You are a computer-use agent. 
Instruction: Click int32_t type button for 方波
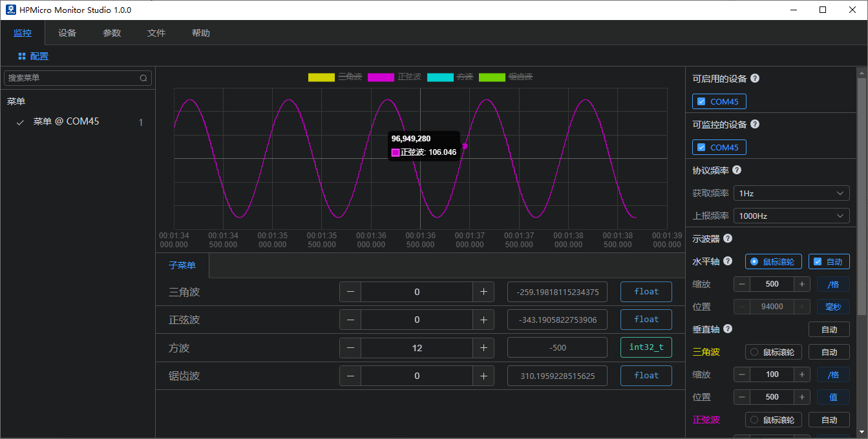(x=646, y=347)
